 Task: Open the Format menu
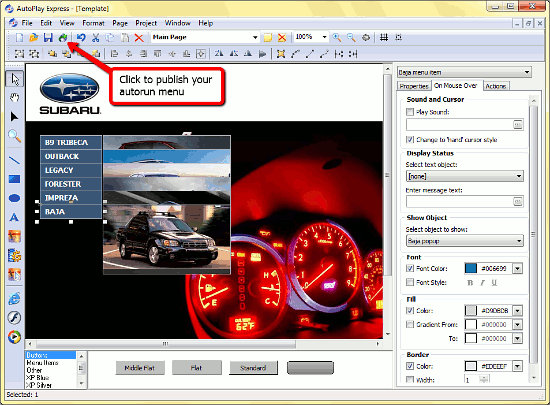coord(93,23)
